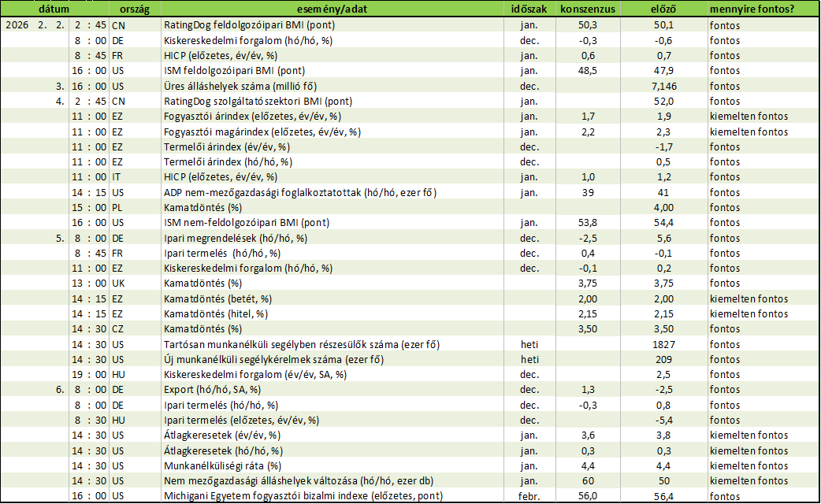Select the 'UK' country cell
Image resolution: width=821 pixels, height=504 pixels.
tap(117, 283)
